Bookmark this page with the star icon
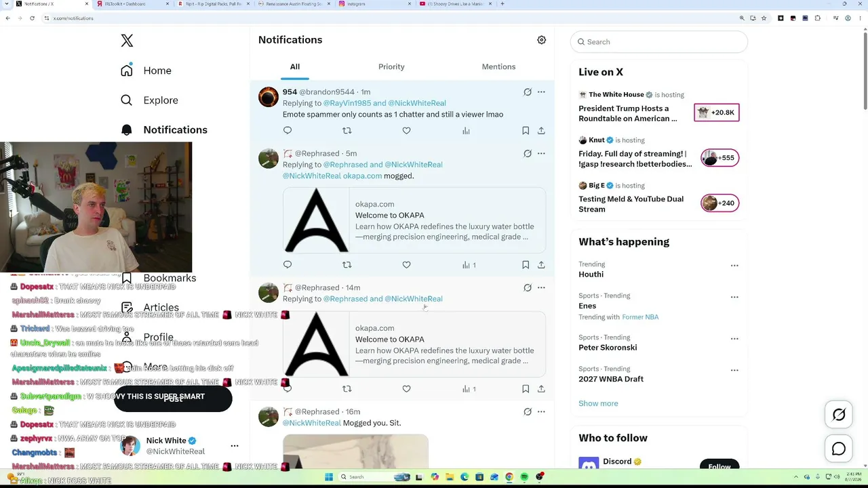This screenshot has height=488, width=868. tap(764, 18)
